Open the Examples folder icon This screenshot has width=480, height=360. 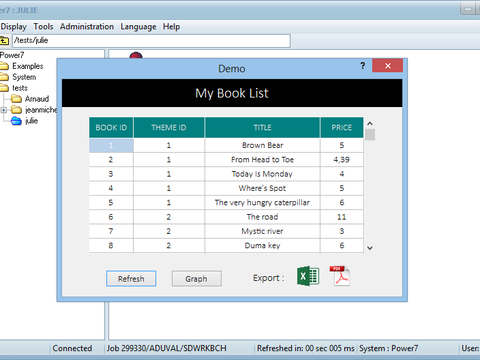4,66
